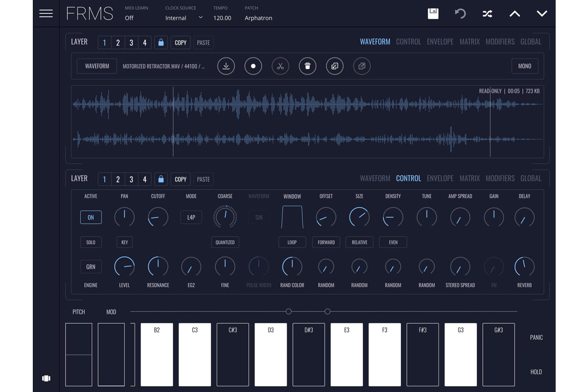Click the dimmed export icon left of MONO
588x392 pixels.
[362, 66]
